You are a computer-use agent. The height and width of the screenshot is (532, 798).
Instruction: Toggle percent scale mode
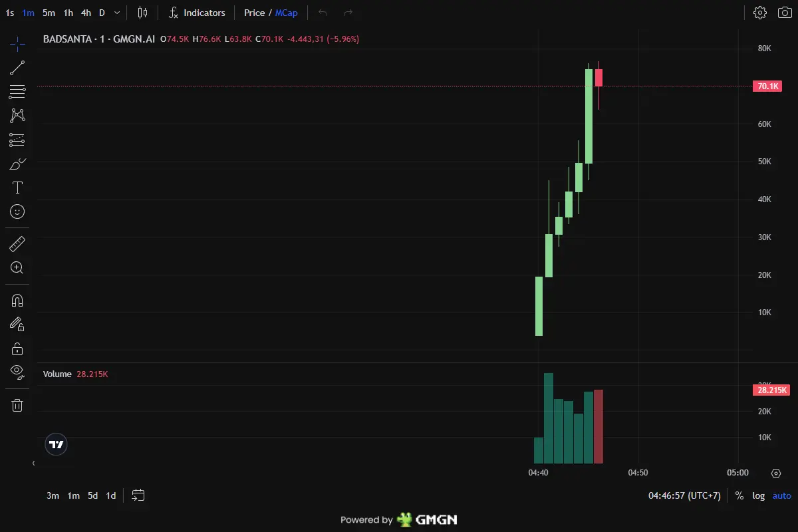(x=739, y=495)
